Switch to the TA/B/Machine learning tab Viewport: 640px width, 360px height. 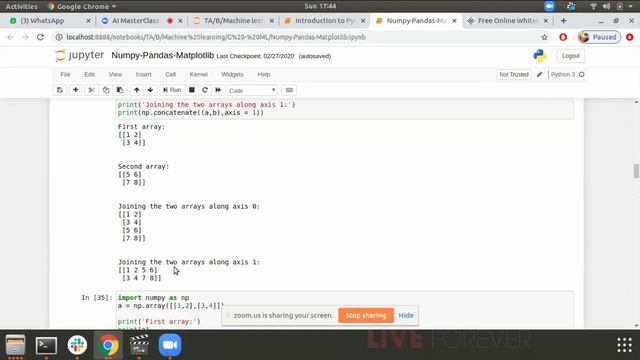point(233,20)
